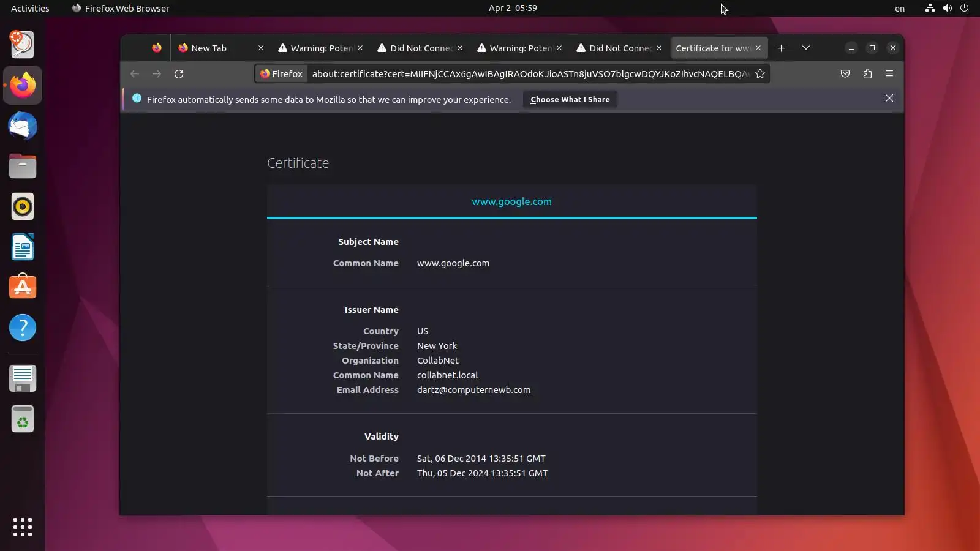
Task: Dismiss the data sharing notification bar
Action: 889,99
